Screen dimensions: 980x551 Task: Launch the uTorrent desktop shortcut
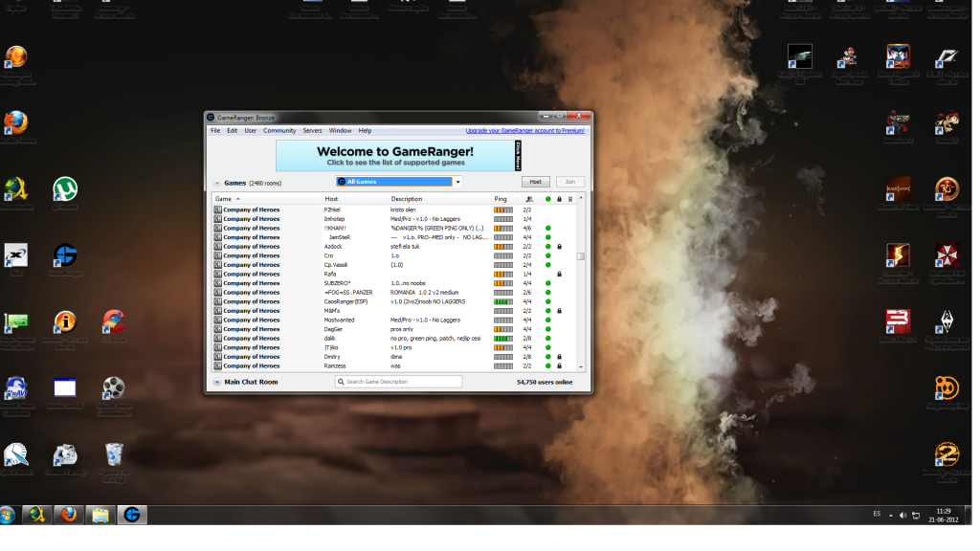click(65, 189)
